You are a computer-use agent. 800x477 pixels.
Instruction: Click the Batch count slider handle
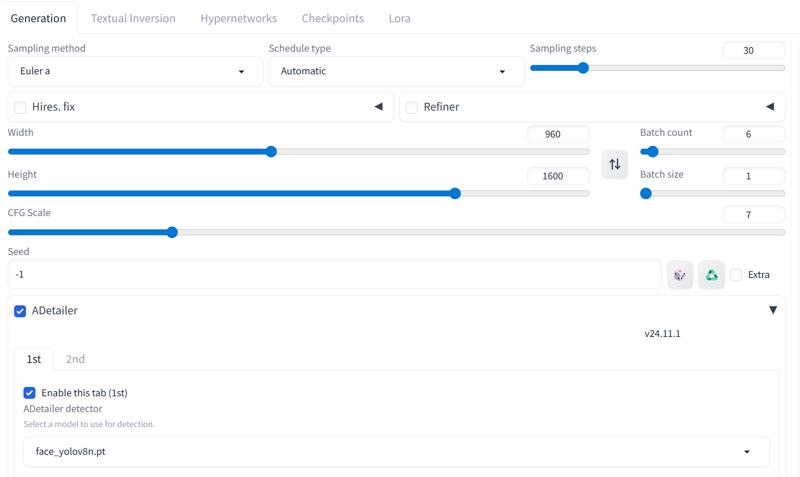653,152
